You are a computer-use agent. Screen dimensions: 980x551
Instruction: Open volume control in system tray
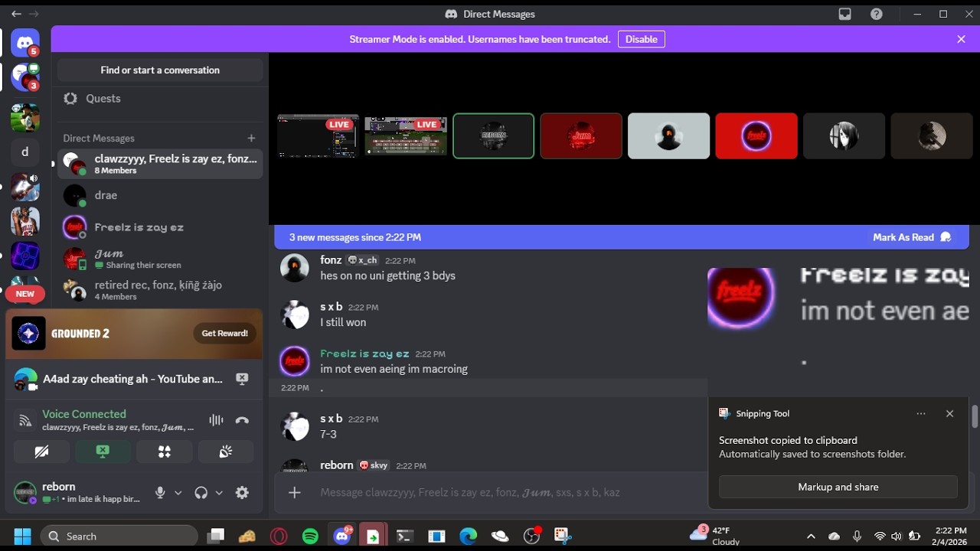[897, 536]
